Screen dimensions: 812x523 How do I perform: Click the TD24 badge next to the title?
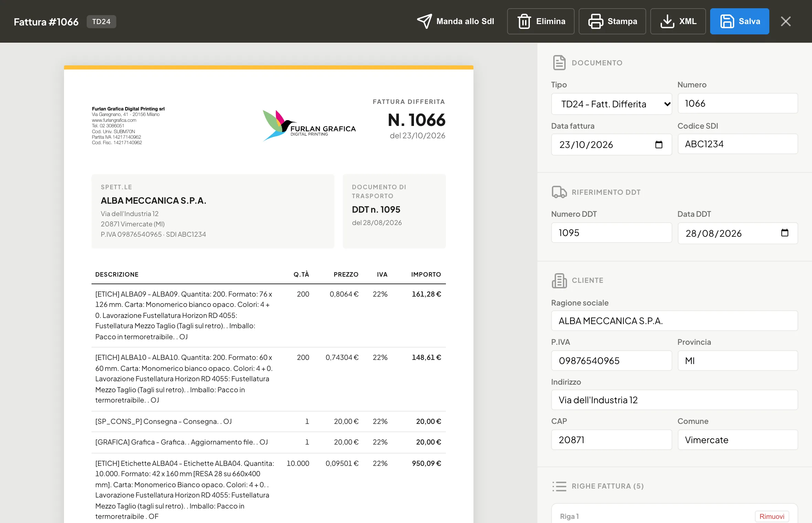(101, 22)
